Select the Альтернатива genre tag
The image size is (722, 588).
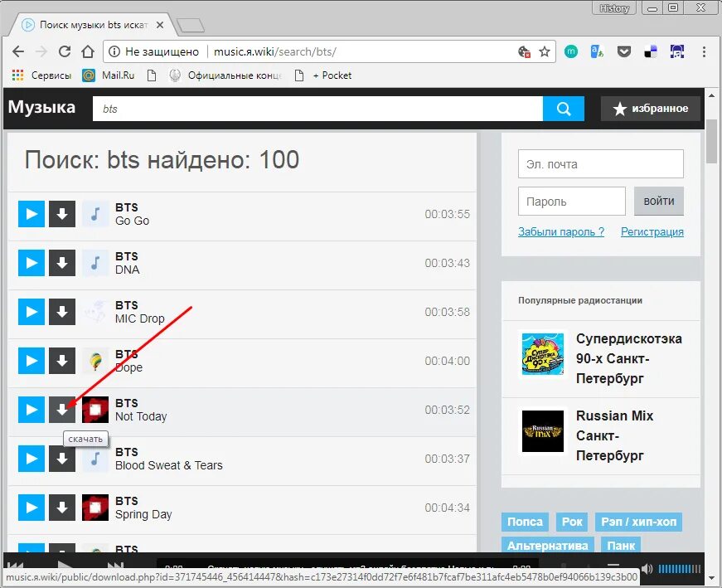click(547, 545)
